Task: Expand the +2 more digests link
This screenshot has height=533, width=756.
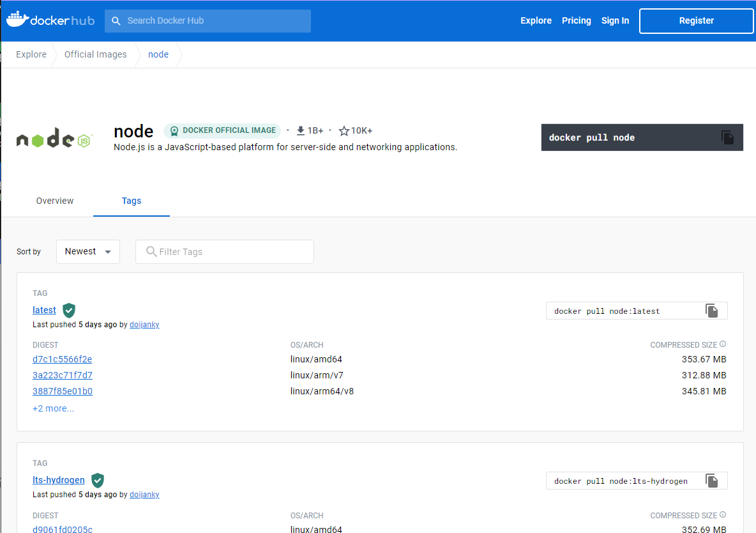Action: point(53,408)
